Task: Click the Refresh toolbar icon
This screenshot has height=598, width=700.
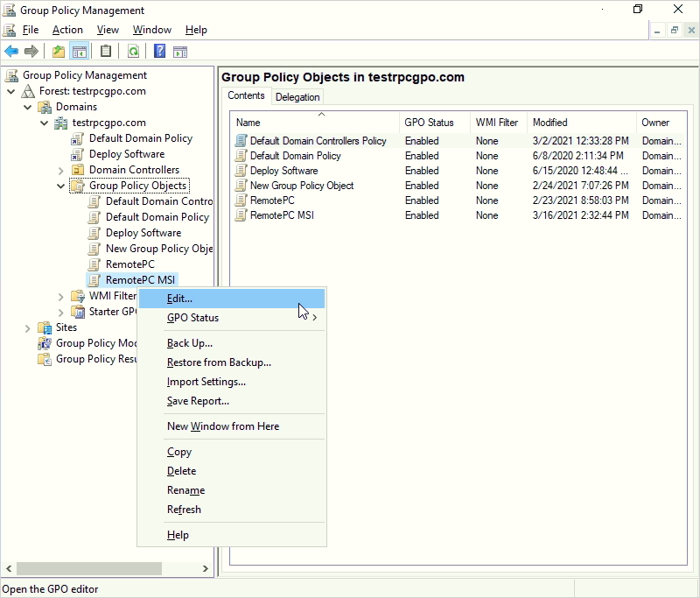Action: [133, 52]
